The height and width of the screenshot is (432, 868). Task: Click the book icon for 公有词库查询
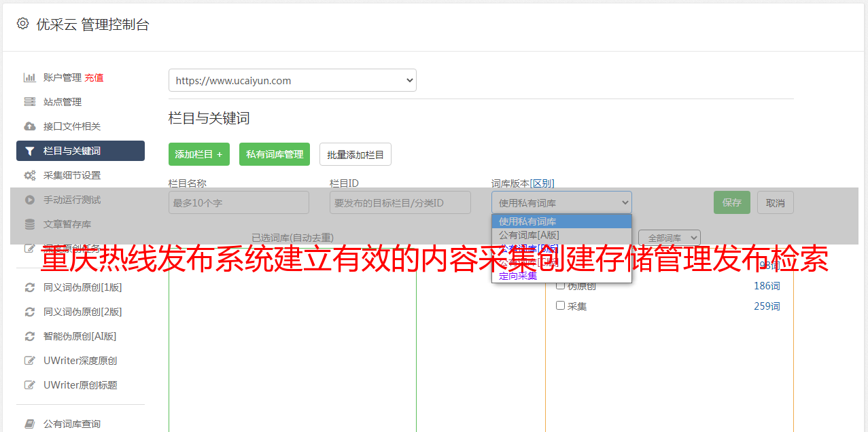tap(29, 424)
